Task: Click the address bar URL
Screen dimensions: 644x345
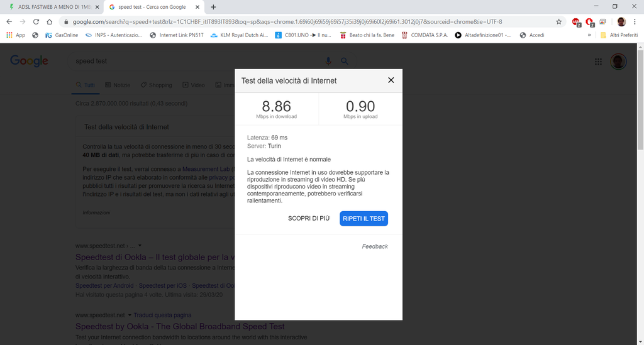Action: [x=287, y=22]
